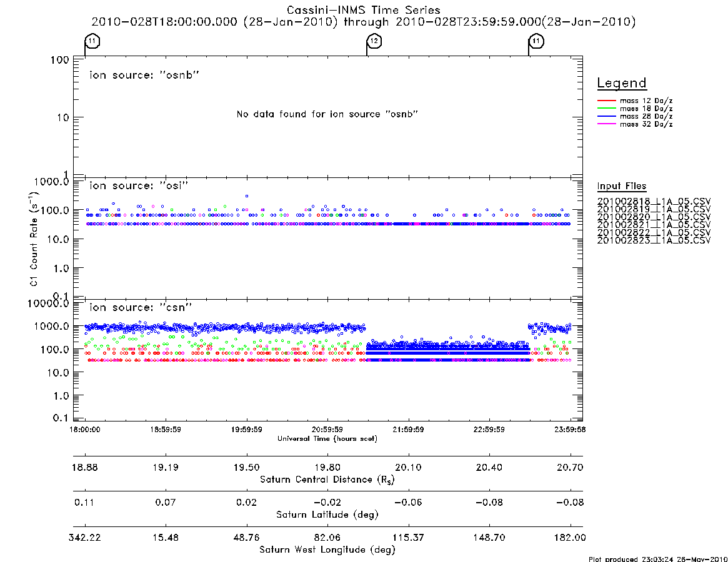Select the 'mass 12 Da/z' legend text

tap(646, 101)
